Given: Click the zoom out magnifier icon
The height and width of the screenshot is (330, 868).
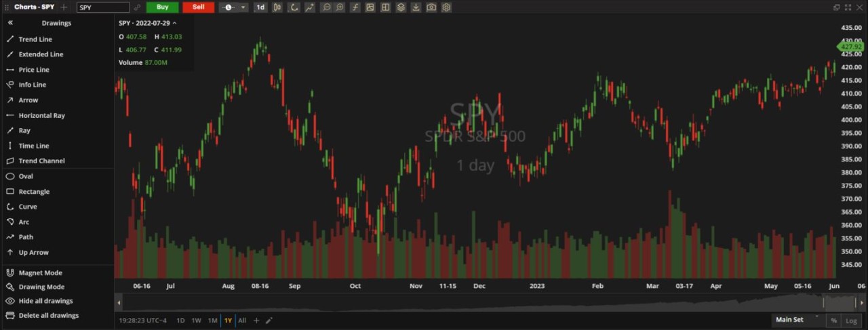Looking at the screenshot, I should point(326,7).
